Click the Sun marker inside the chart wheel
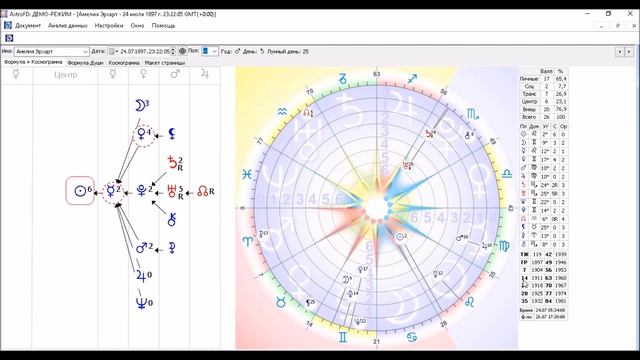This screenshot has height=360, width=640. click(x=400, y=237)
